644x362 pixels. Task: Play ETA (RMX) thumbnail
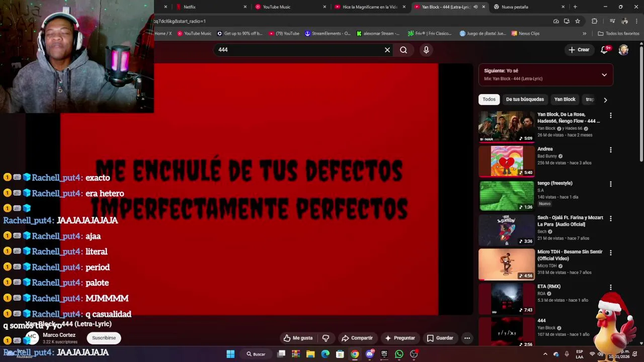coord(507,298)
